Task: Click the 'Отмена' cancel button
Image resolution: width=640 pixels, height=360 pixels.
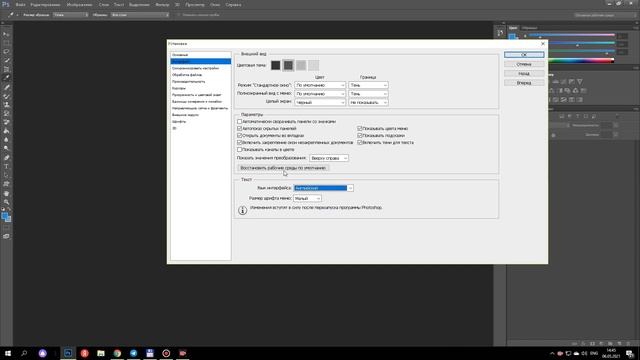Action: tap(524, 64)
